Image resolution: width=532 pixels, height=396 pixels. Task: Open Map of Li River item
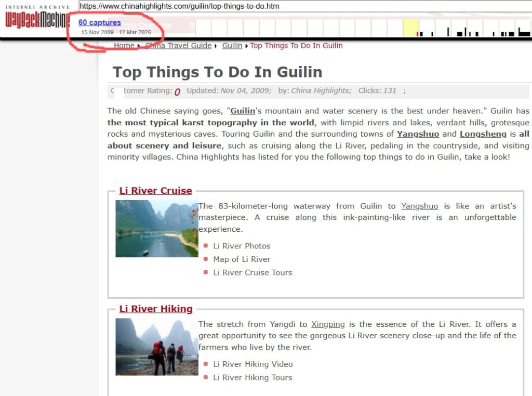tap(242, 259)
